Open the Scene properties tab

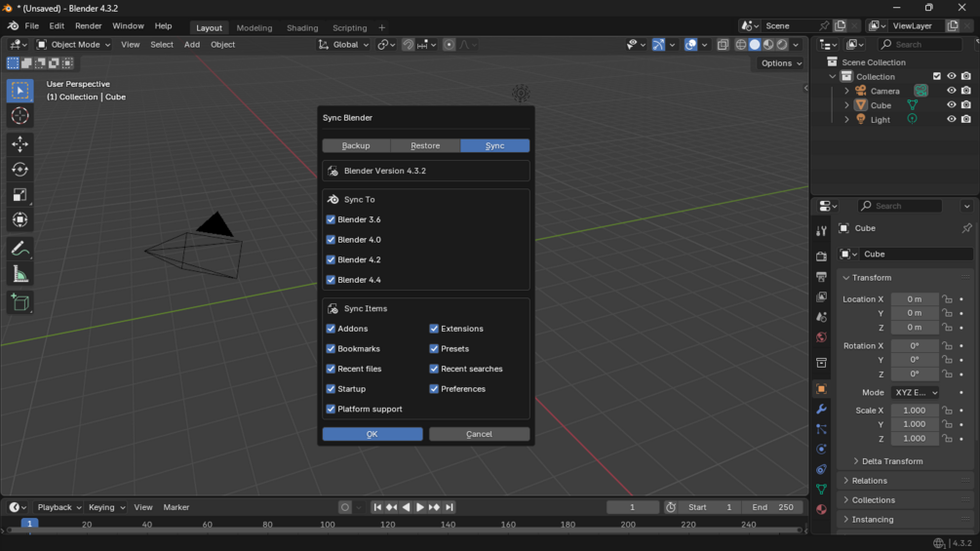[821, 317]
